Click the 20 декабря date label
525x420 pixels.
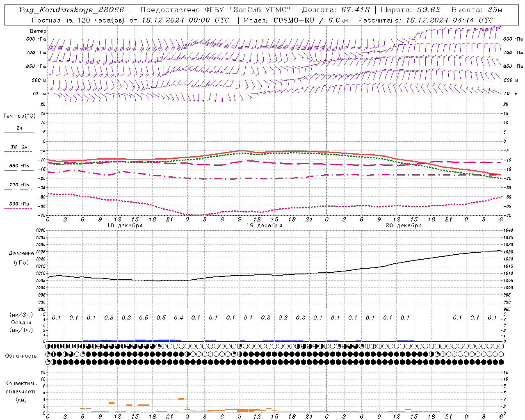tap(404, 226)
